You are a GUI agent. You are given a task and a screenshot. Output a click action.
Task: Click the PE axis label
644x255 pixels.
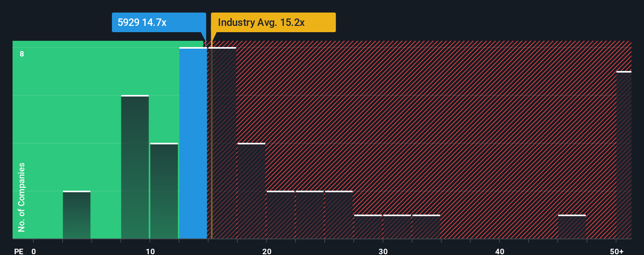[x=19, y=251]
